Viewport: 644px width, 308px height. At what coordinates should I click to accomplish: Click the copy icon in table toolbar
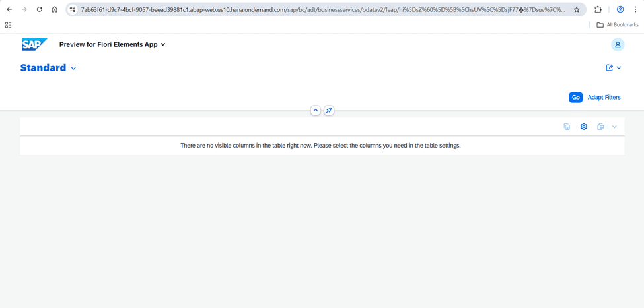click(567, 127)
